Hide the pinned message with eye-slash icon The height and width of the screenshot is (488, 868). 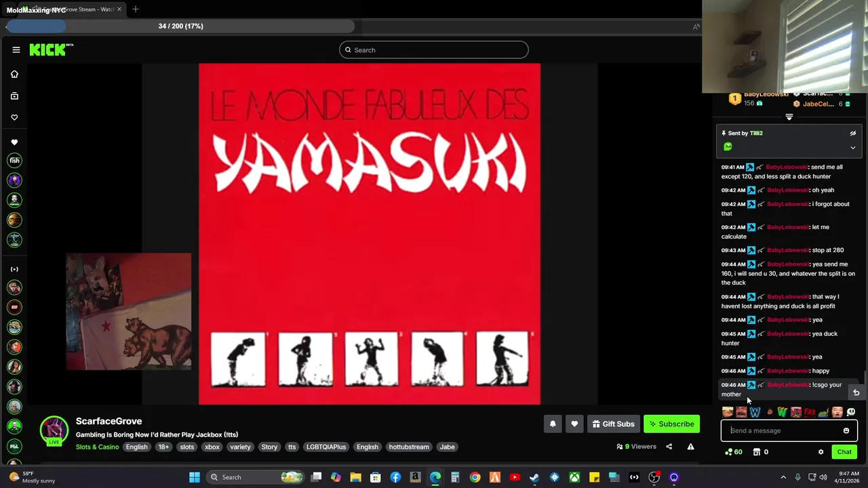pos(853,134)
